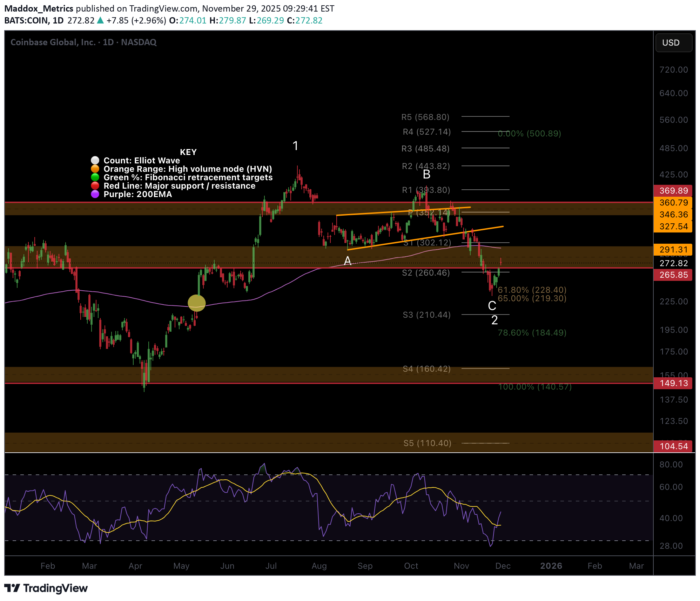The width and height of the screenshot is (700, 601).
Task: Click the Maddox_Metrics author name
Action: [39, 8]
